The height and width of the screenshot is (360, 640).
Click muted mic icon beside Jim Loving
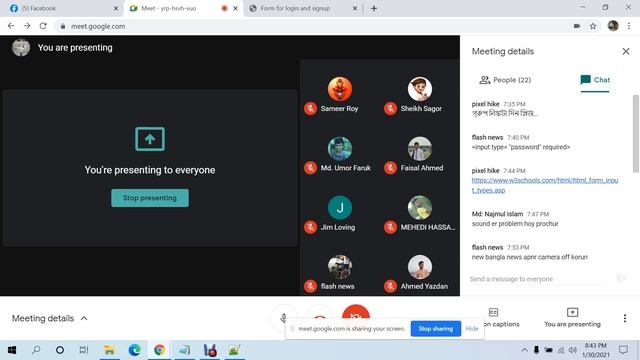(310, 227)
